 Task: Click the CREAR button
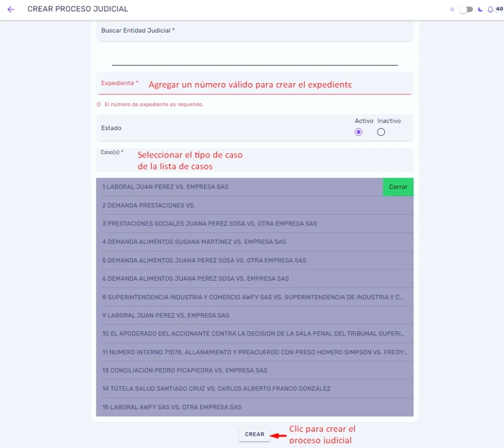pos(254,434)
